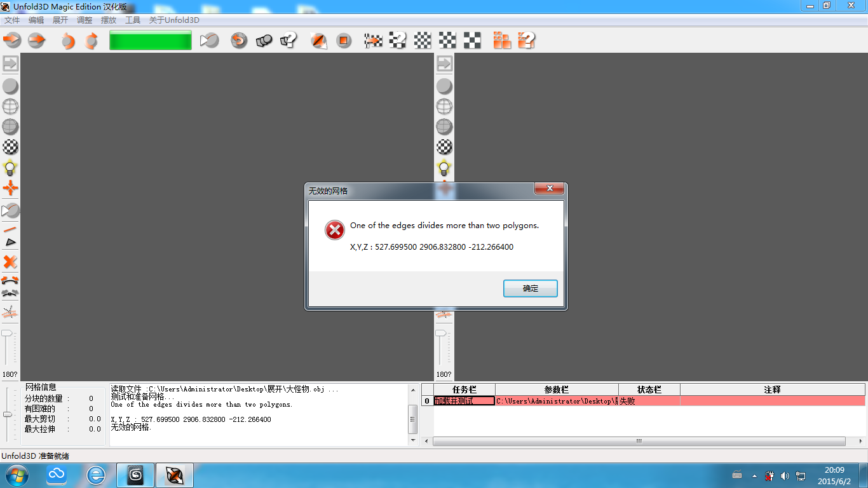Open the 关于Unfold3D menu
The image size is (868, 488).
(174, 20)
